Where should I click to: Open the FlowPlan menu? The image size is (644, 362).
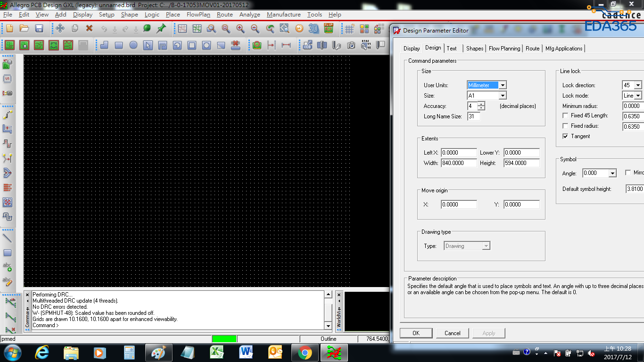[198, 15]
